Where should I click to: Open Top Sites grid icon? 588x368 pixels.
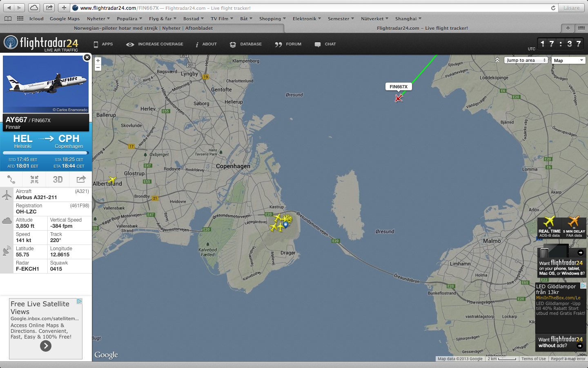pyautogui.click(x=20, y=18)
